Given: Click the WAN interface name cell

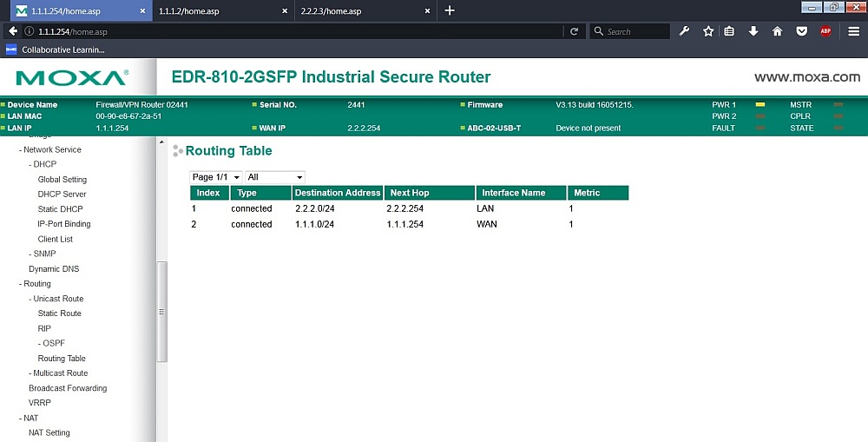Looking at the screenshot, I should (487, 224).
